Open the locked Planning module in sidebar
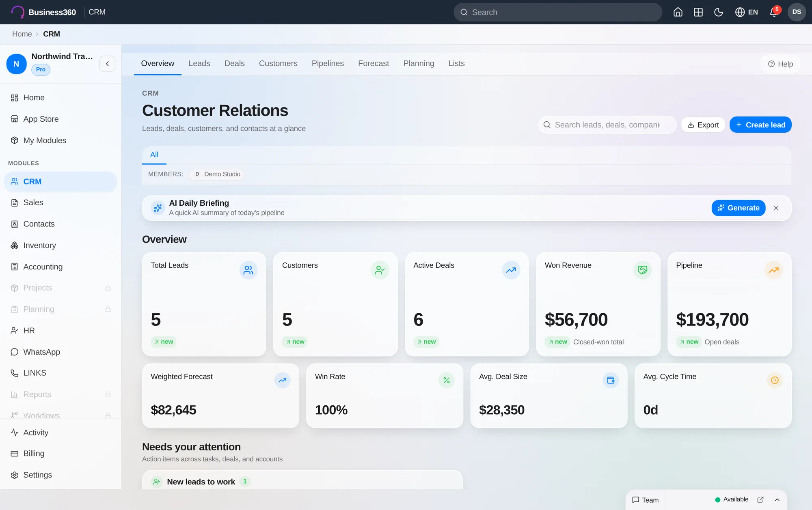The width and height of the screenshot is (812, 510). coord(60,309)
